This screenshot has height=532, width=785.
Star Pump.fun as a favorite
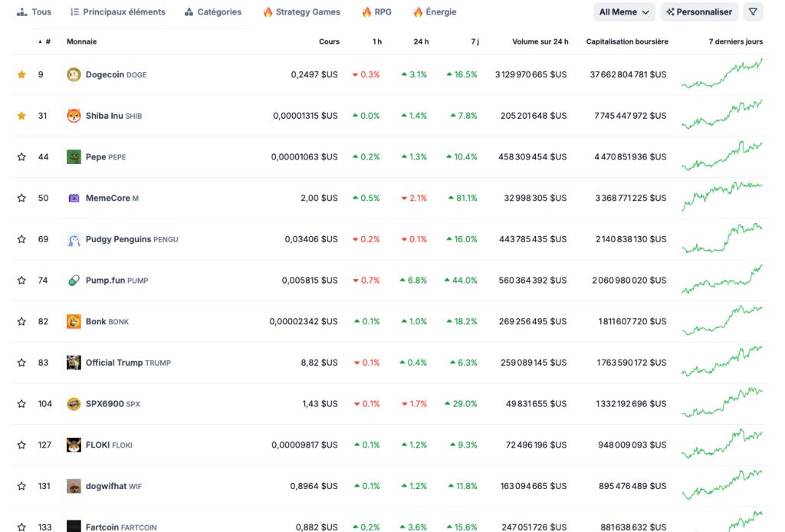pyautogui.click(x=21, y=281)
